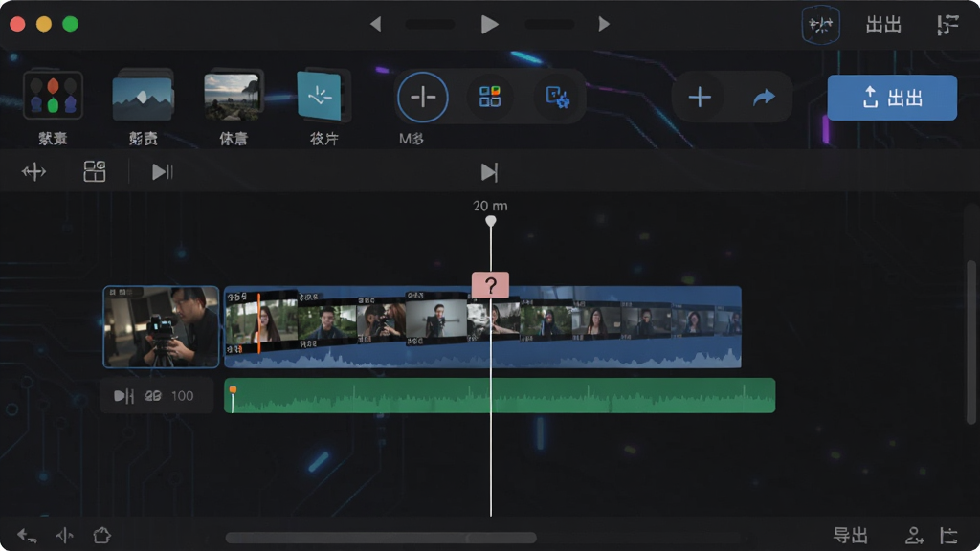The height and width of the screenshot is (551, 980).
Task: Jump to end with the skip-to-end icon
Action: [489, 172]
